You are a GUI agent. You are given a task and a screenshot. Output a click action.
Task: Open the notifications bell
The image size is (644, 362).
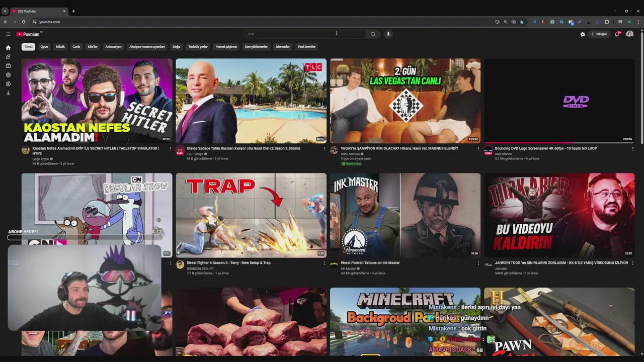coord(617,34)
